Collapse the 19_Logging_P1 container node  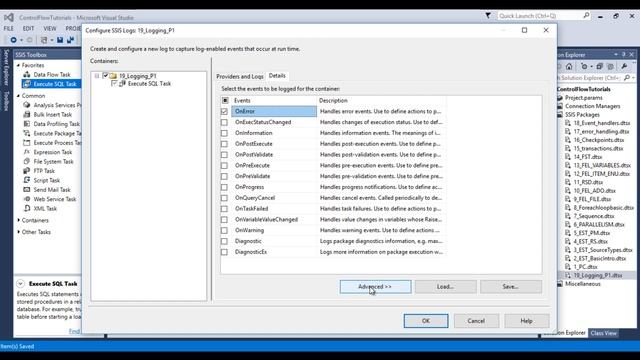(97, 76)
